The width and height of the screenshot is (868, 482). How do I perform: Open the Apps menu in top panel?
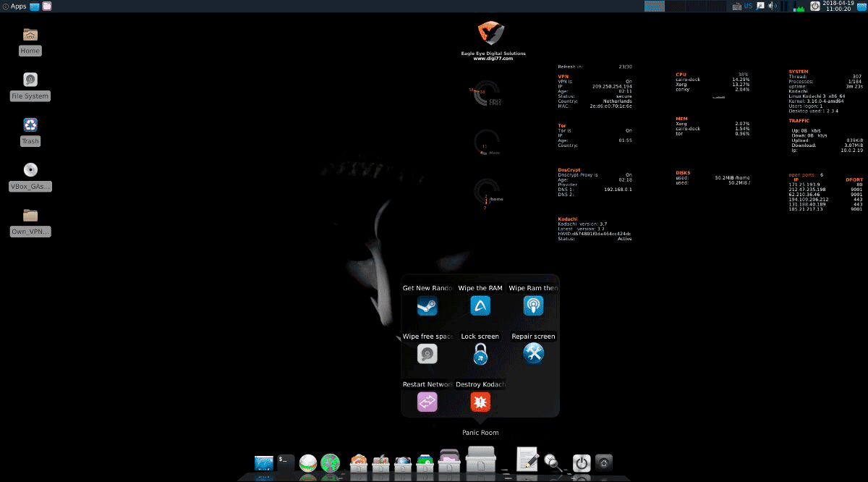[x=14, y=7]
